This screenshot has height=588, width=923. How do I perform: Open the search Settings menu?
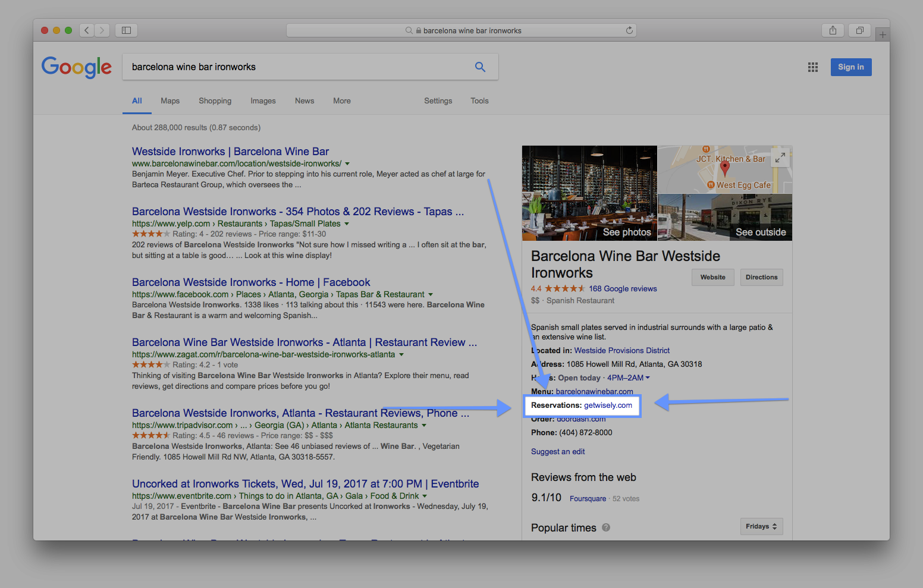click(438, 100)
